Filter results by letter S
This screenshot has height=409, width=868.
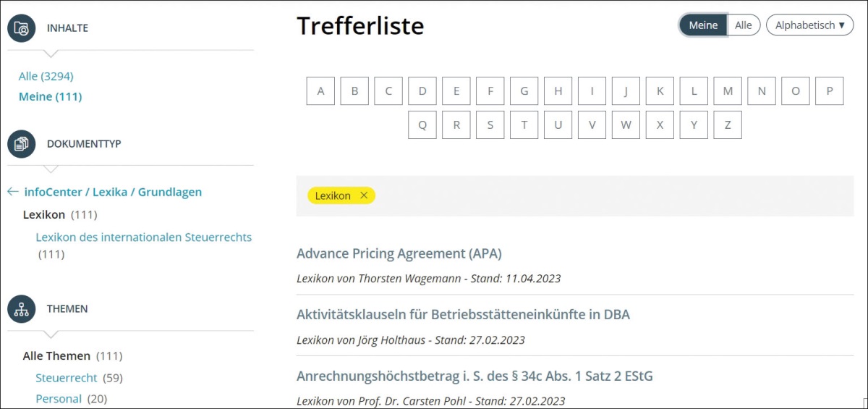[490, 125]
